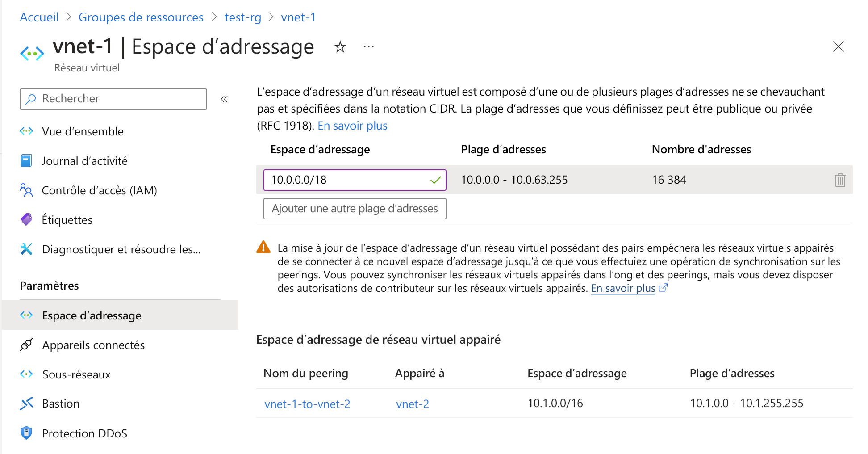
Task: Open Journal d'activité
Action: pyautogui.click(x=85, y=160)
